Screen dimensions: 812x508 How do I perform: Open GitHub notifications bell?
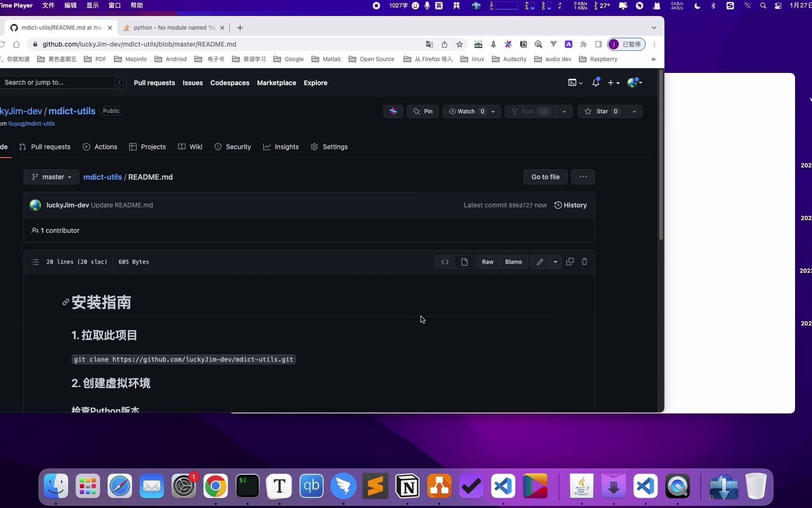click(x=596, y=82)
